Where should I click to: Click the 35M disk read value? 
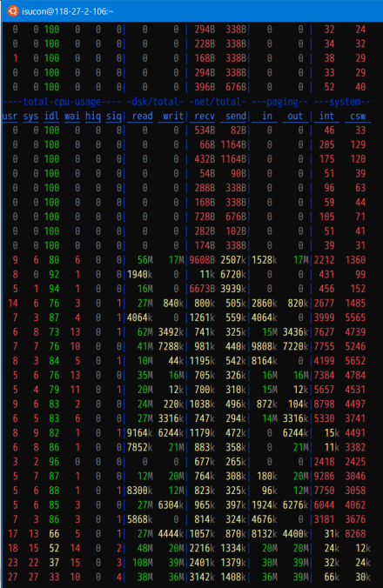tap(145, 376)
